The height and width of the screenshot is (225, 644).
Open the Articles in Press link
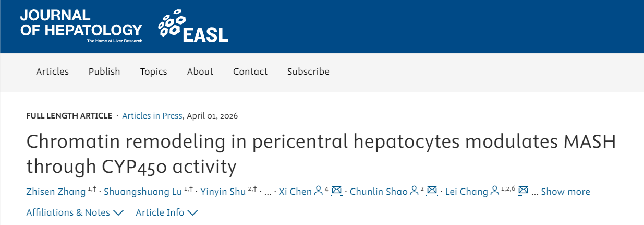click(x=152, y=116)
